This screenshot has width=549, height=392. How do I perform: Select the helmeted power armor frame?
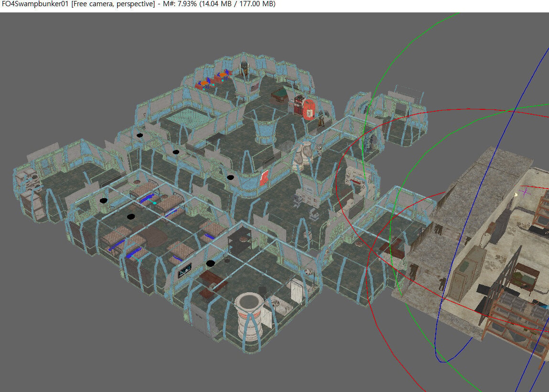[244, 68]
